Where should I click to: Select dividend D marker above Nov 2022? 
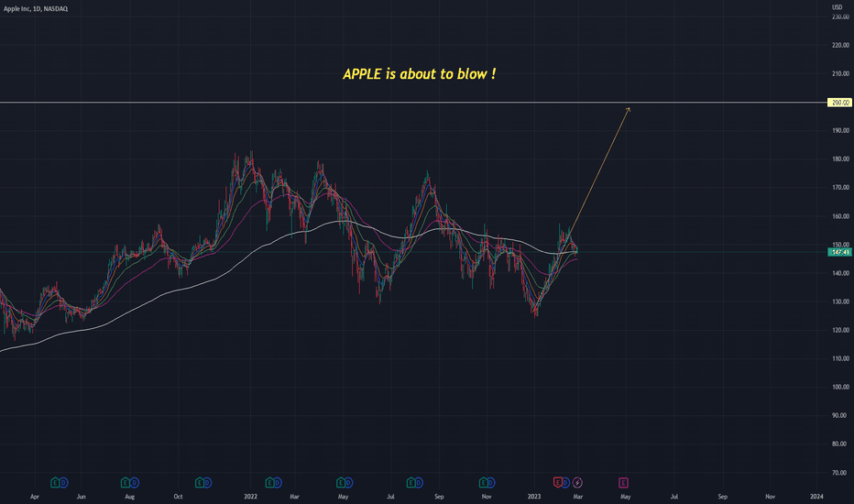tap(491, 482)
